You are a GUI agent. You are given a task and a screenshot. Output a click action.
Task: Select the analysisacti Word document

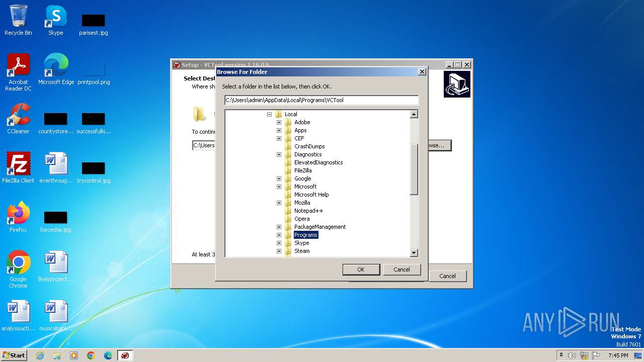pos(18,316)
